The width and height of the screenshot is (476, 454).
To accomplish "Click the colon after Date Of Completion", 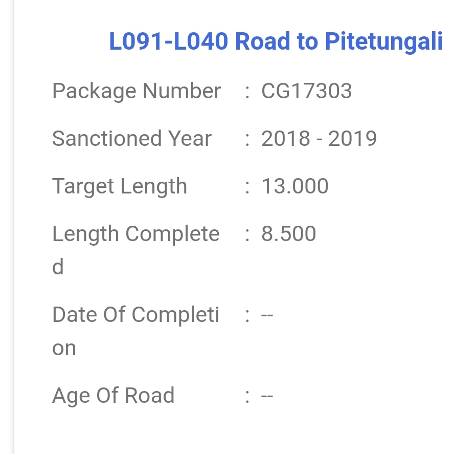I will pos(247,315).
